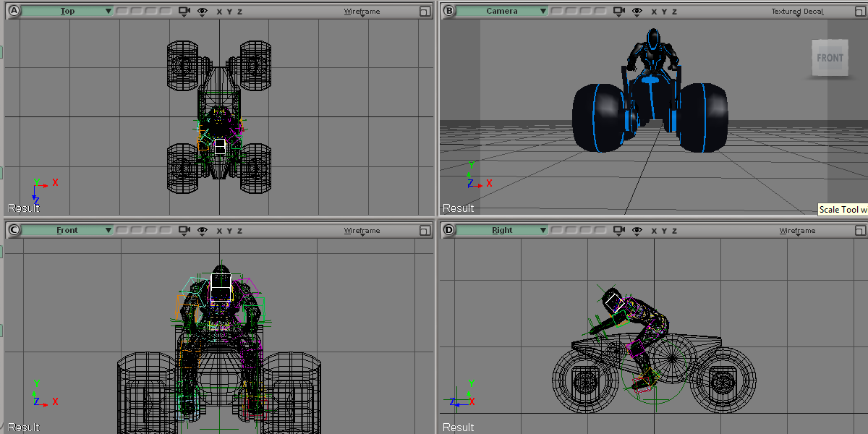The height and width of the screenshot is (434, 868).
Task: Click the Result label in Front viewport
Action: pyautogui.click(x=24, y=427)
